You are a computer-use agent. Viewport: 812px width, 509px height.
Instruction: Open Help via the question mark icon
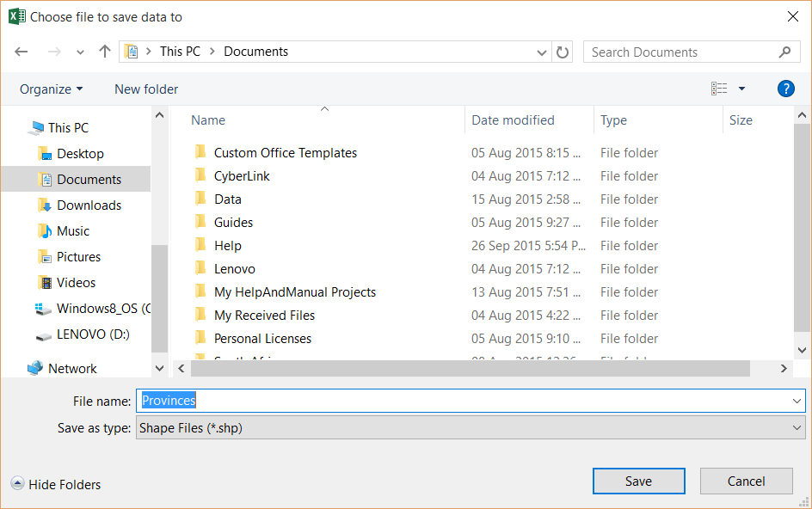pyautogui.click(x=785, y=89)
